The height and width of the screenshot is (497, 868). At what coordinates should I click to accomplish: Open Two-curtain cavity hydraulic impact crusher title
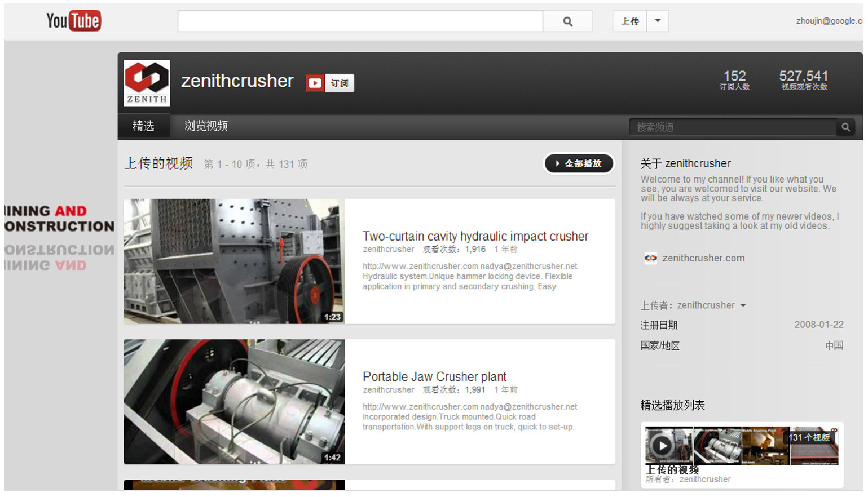tap(475, 236)
